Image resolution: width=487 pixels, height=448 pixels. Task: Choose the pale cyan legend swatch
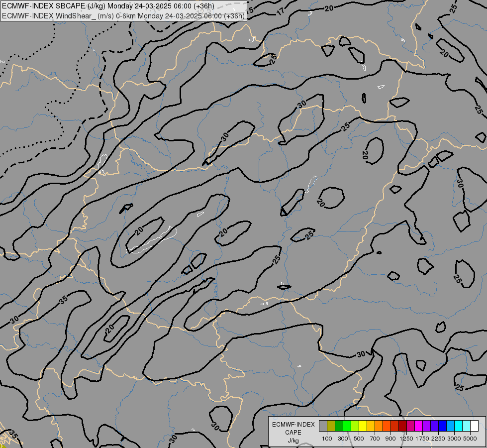pyautogui.click(x=467, y=426)
